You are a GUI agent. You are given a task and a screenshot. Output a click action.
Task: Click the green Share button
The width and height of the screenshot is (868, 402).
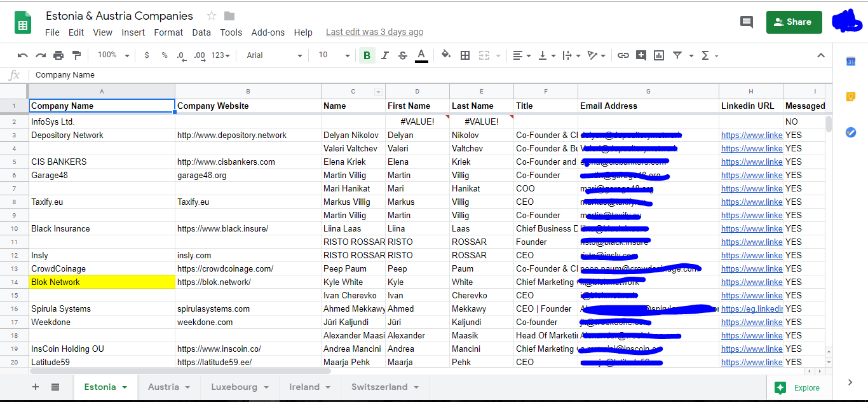(x=794, y=22)
